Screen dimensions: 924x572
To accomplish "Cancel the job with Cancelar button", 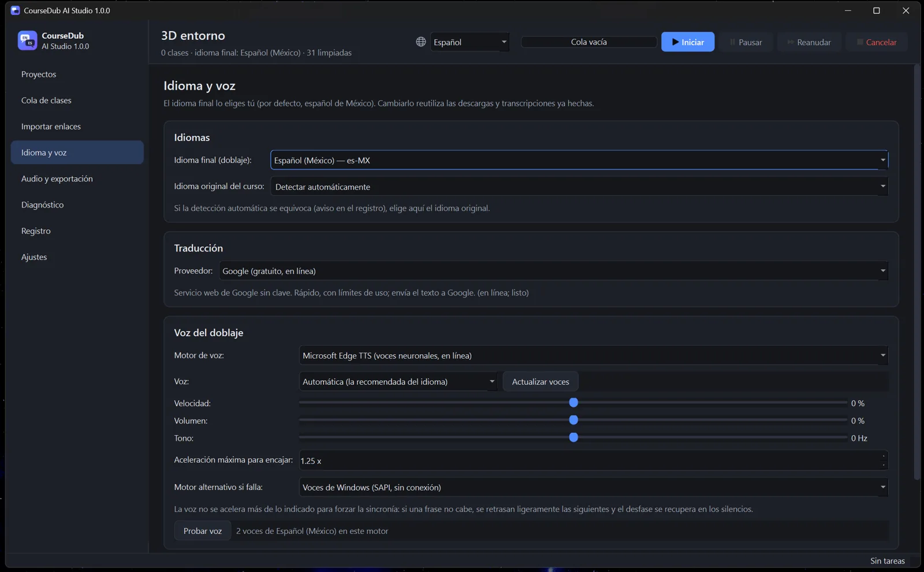I will [877, 42].
